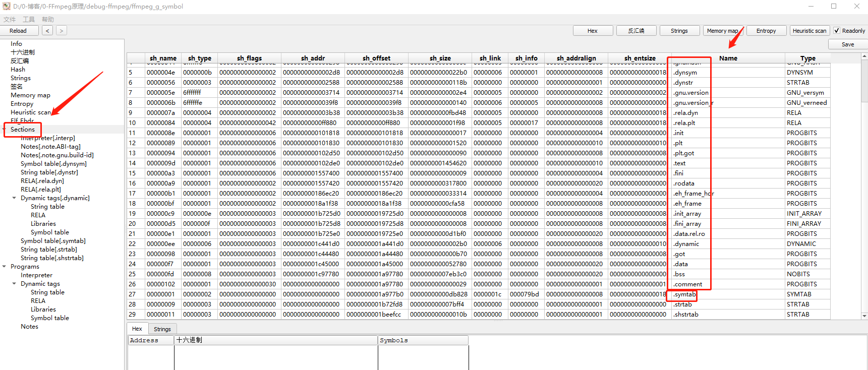Open the 工具 menu
The width and height of the screenshot is (868, 370).
tap(29, 20)
